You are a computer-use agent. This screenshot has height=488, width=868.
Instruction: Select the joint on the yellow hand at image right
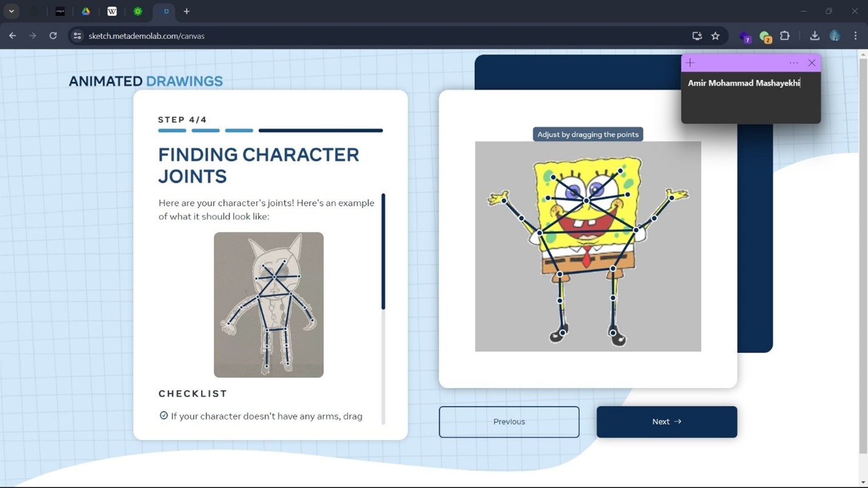672,198
